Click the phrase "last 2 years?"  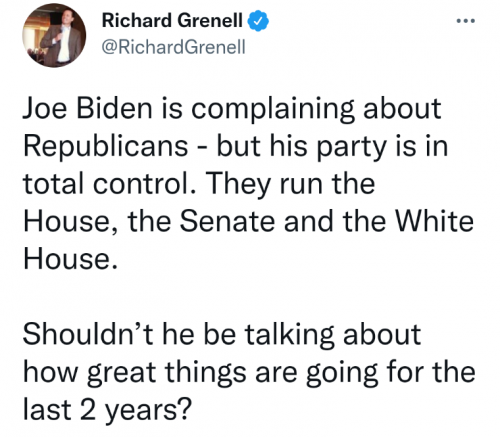click(108, 410)
